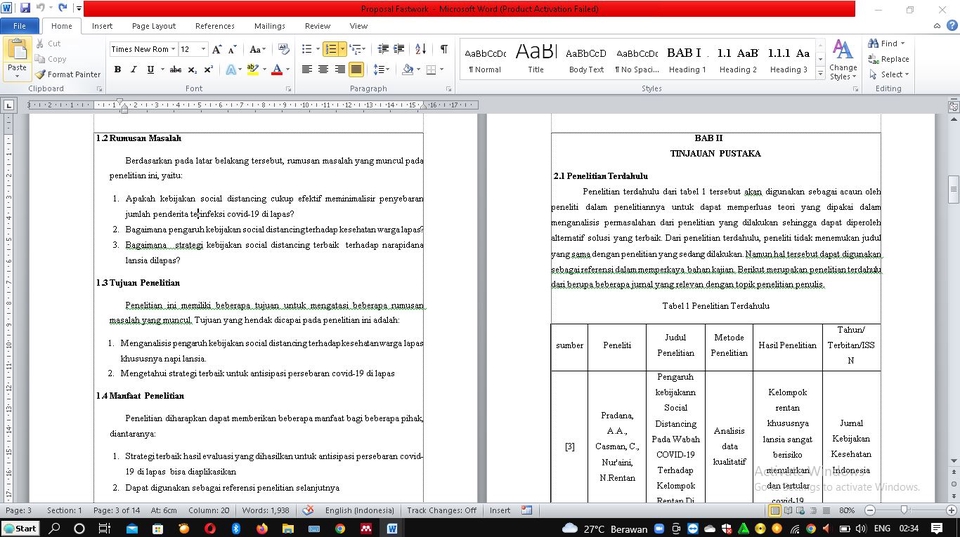Click the Clear Formatting icon

(283, 49)
